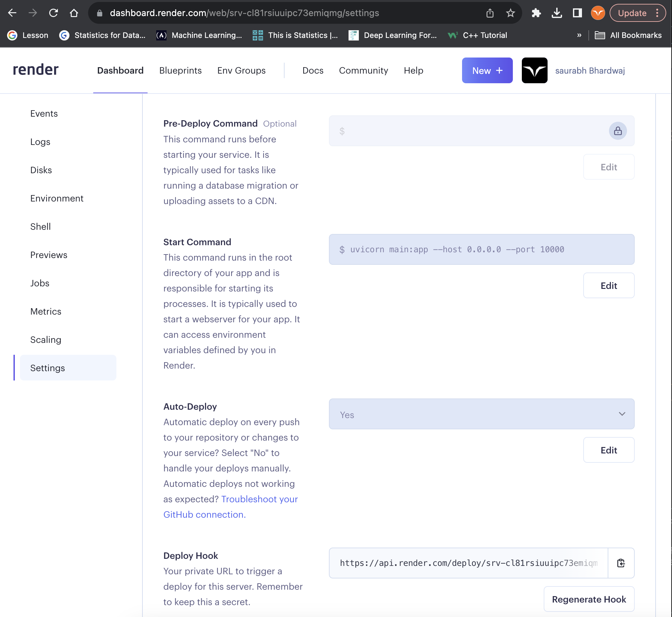Bookmark this page with the star icon

(x=510, y=13)
